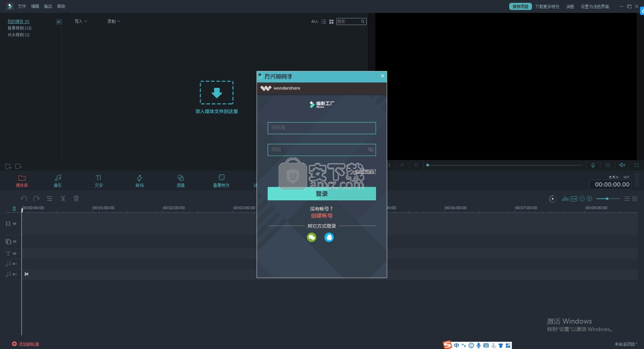This screenshot has width=644, height=349.
Task: Click Sogou input method logo in tray
Action: coord(448,345)
